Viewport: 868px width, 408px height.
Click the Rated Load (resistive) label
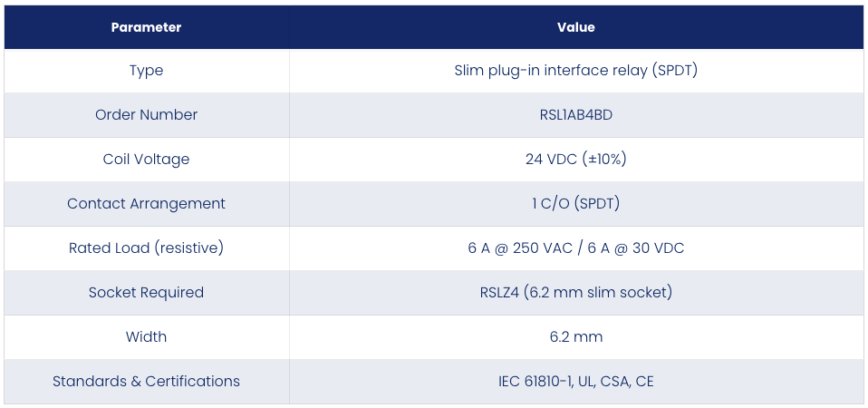(146, 248)
